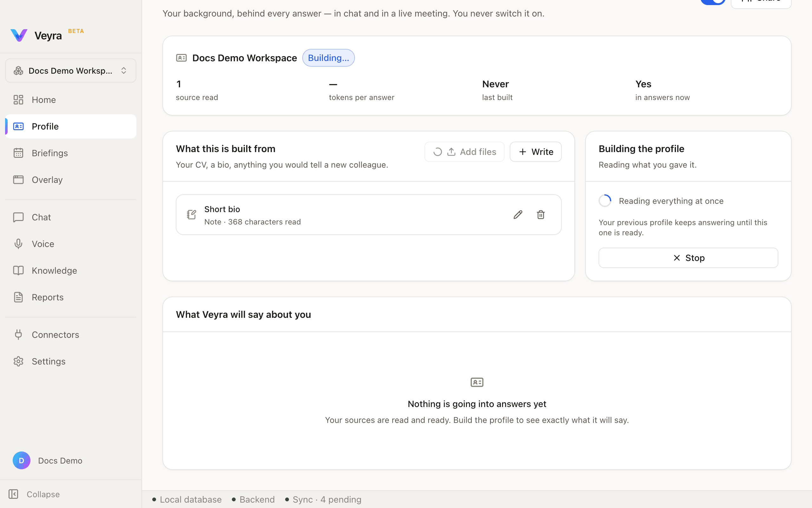
Task: Delete the Short bio using the trash icon
Action: coord(540,215)
